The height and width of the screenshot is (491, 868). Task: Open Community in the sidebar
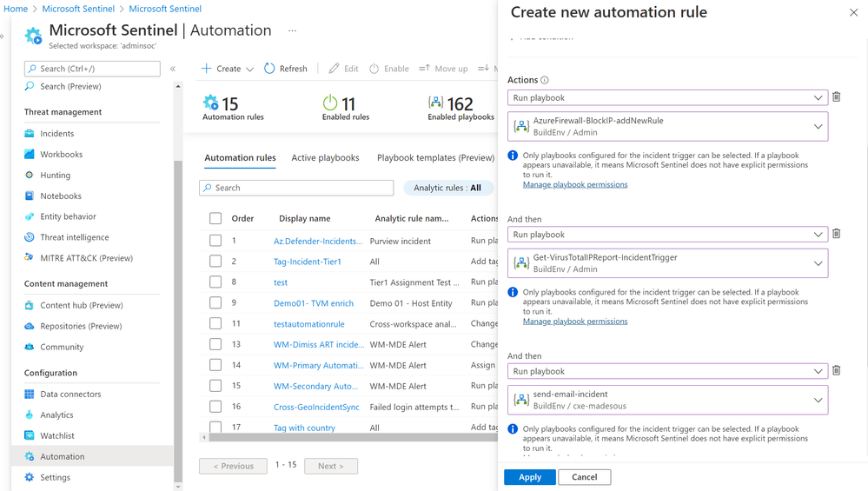pyautogui.click(x=62, y=347)
